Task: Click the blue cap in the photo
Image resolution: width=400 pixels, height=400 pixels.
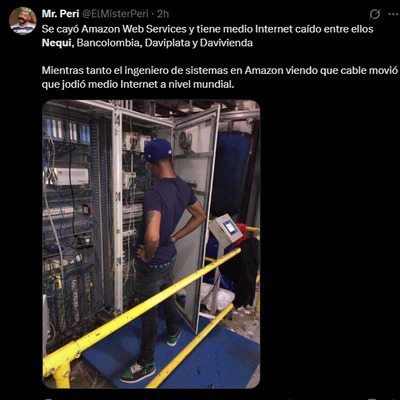Action: [157, 150]
